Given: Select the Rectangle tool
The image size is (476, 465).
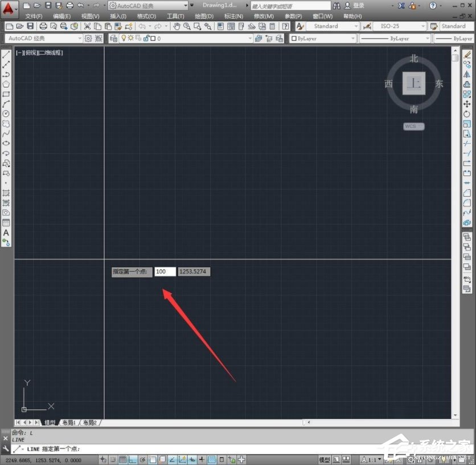Looking at the screenshot, I should point(6,94).
